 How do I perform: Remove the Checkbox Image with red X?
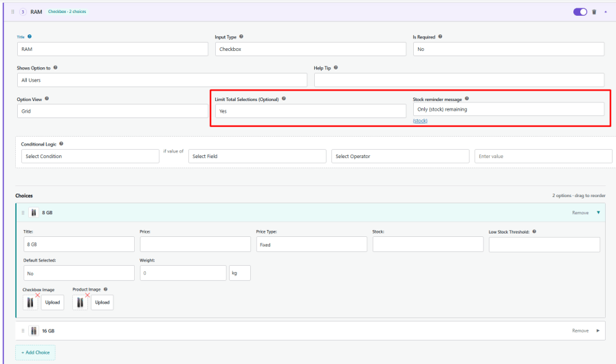tap(38, 295)
